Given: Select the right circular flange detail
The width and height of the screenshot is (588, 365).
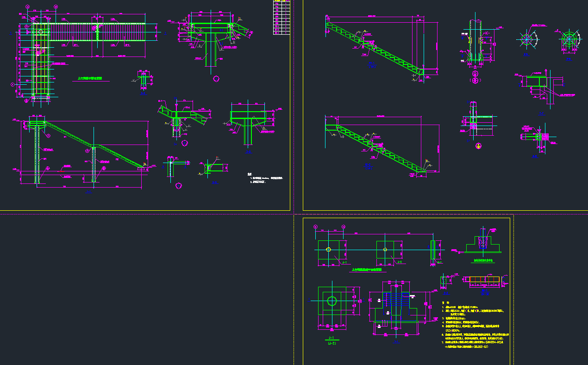Looking at the screenshot, I should [x=570, y=40].
